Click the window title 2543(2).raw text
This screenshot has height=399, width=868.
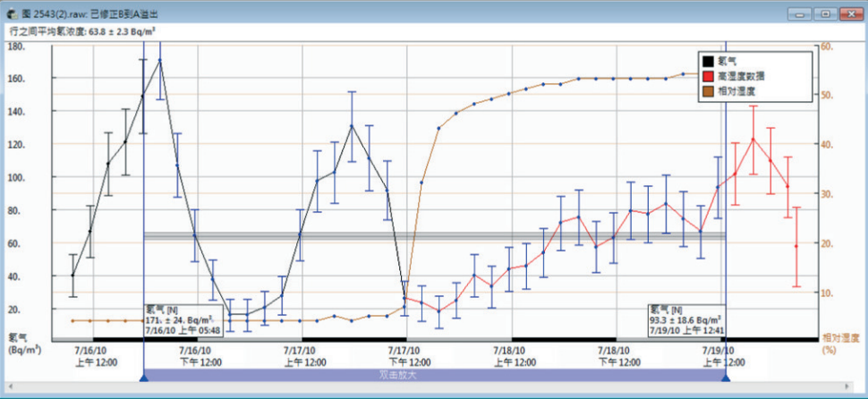click(x=57, y=14)
